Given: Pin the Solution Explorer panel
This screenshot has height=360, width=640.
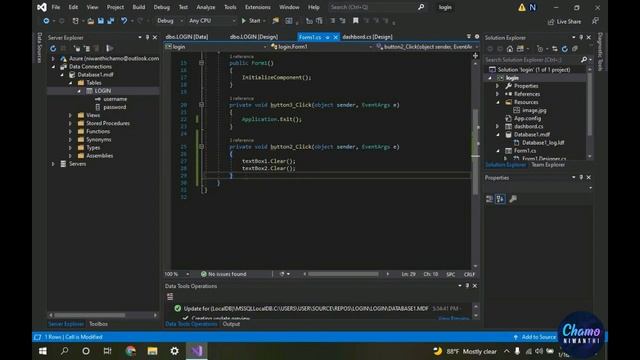Looking at the screenshot, I should 581,38.
